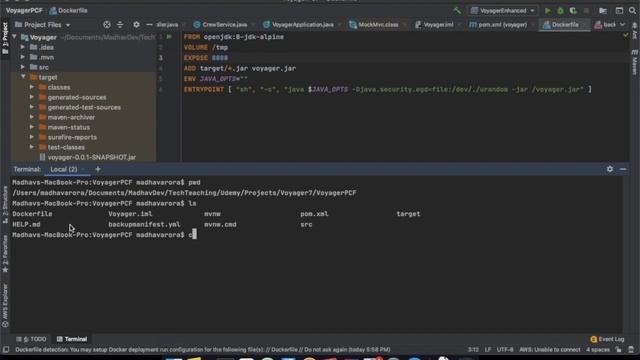Expand the .idea folder
Image resolution: width=640 pixels, height=360 pixels.
pyautogui.click(x=23, y=47)
